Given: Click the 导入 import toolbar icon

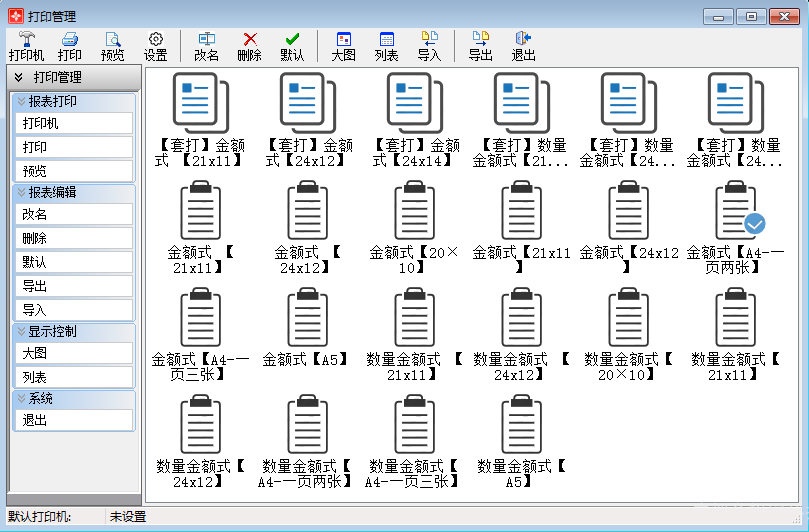Looking at the screenshot, I should pos(429,40).
